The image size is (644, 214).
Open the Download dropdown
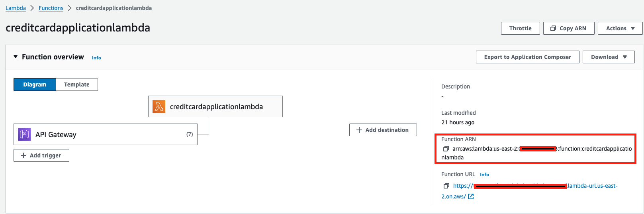[x=608, y=57]
